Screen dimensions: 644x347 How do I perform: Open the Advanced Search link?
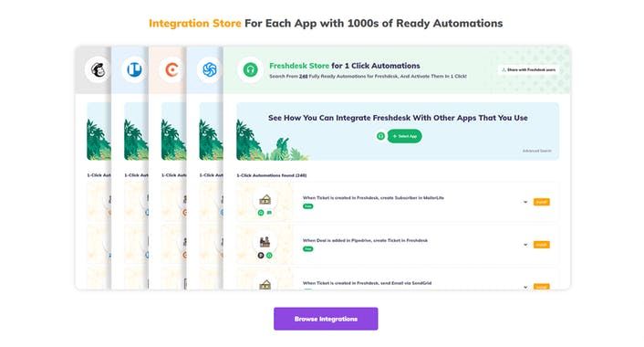coord(536,151)
